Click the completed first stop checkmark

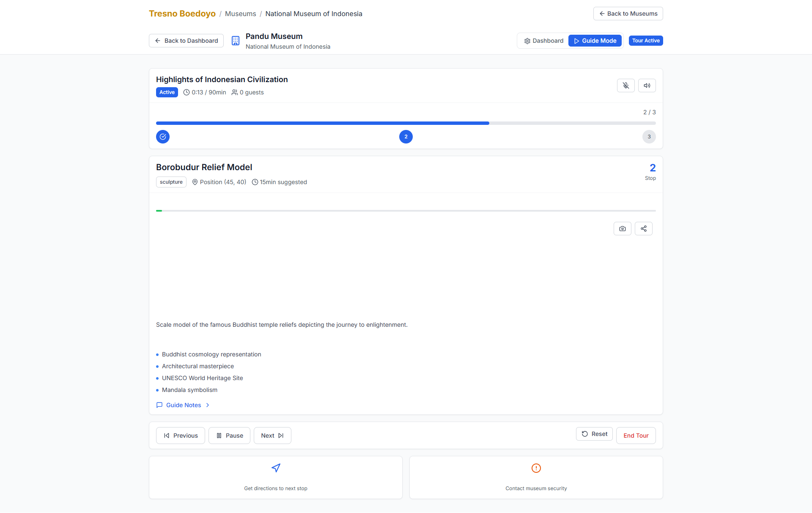[163, 137]
